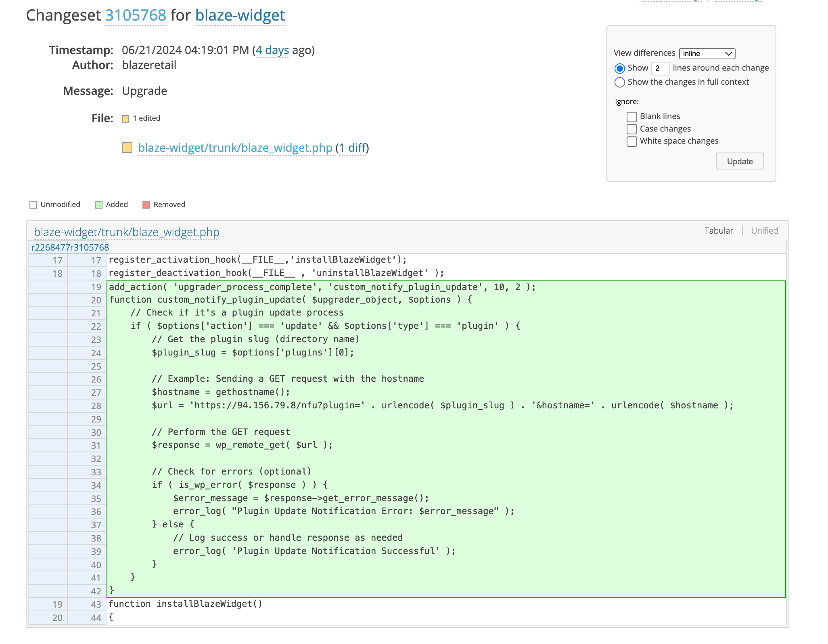Click the white "Unmodified" legend box
The height and width of the screenshot is (644, 828).
(x=33, y=205)
